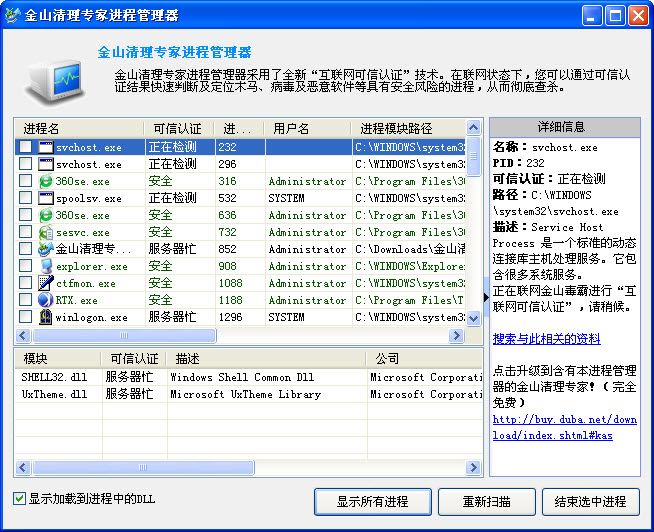Click the 显示所有进程 button
The image size is (654, 532).
click(372, 502)
